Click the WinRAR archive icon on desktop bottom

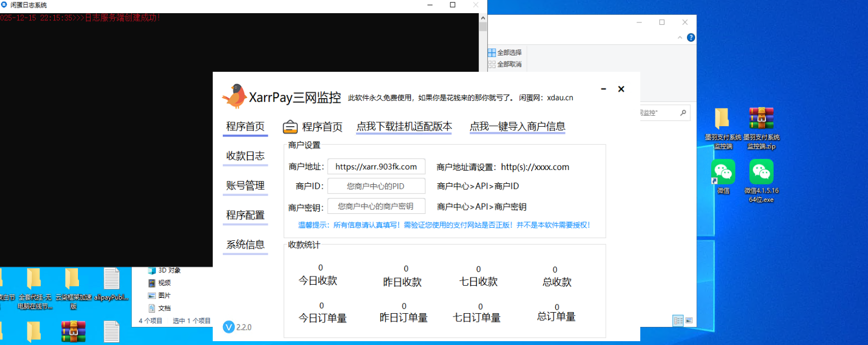tap(74, 332)
